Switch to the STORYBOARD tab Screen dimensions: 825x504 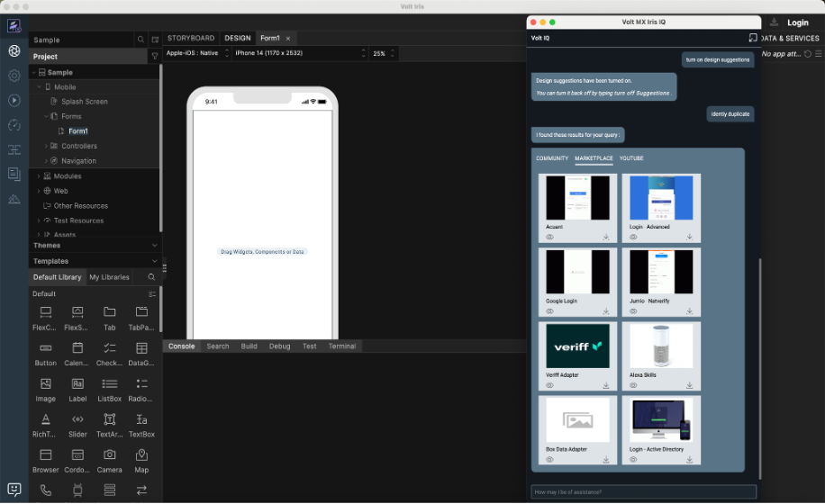[190, 39]
